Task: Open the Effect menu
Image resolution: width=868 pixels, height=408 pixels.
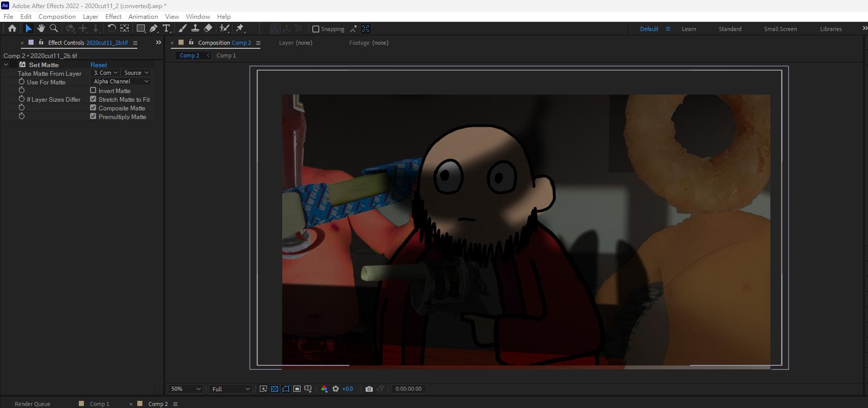Action: click(113, 16)
